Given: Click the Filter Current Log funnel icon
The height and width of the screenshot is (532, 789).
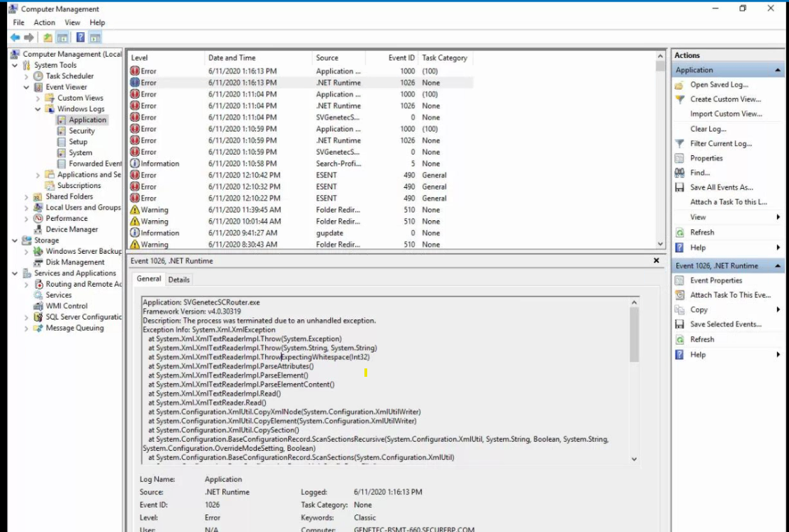Looking at the screenshot, I should [679, 143].
